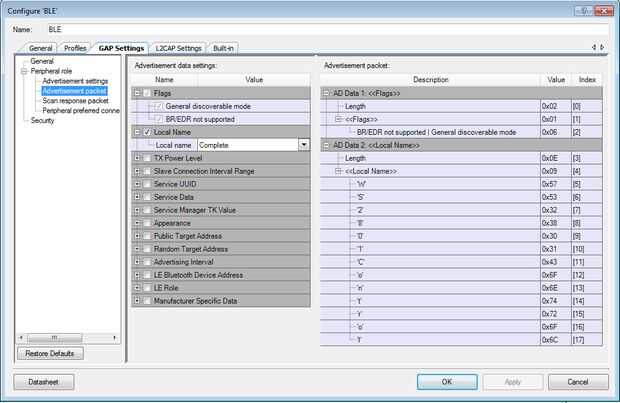Expand the Service Data group
Viewport: 620px width, 403px height.
(x=137, y=197)
